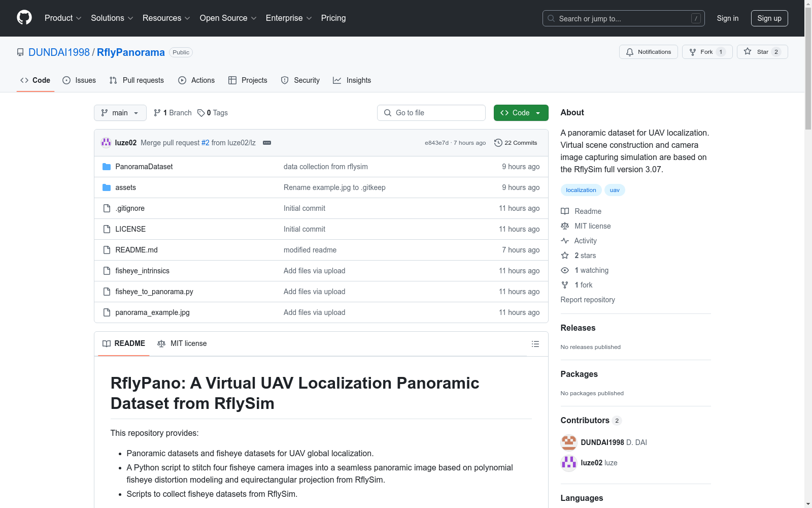The width and height of the screenshot is (812, 508).
Task: Open the README outline list icon
Action: [535, 344]
